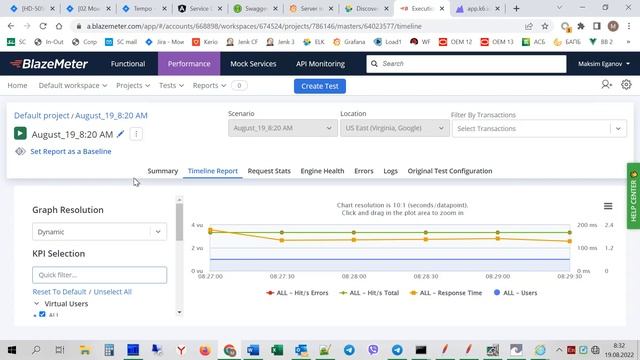
Task: Switch to the Errors tab
Action: [x=364, y=171]
